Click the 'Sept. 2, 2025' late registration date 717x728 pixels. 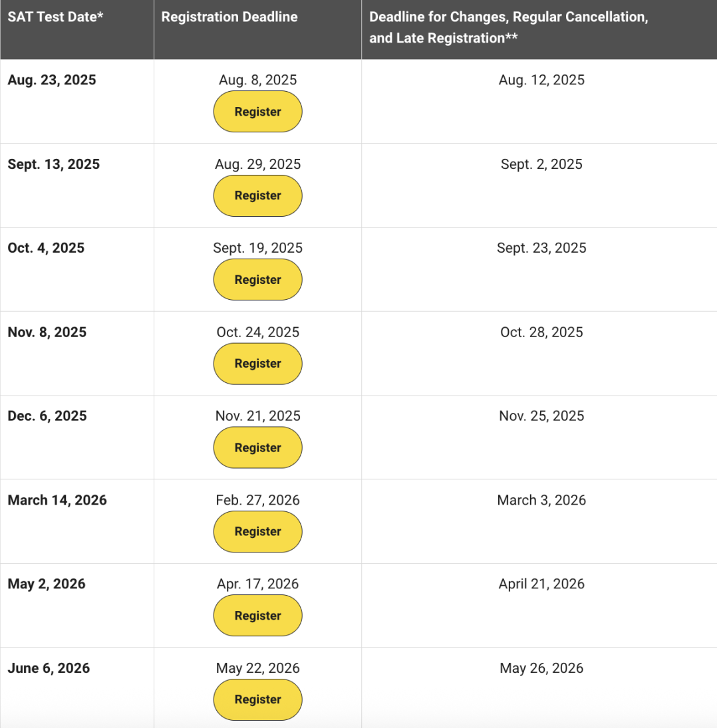pos(541,164)
